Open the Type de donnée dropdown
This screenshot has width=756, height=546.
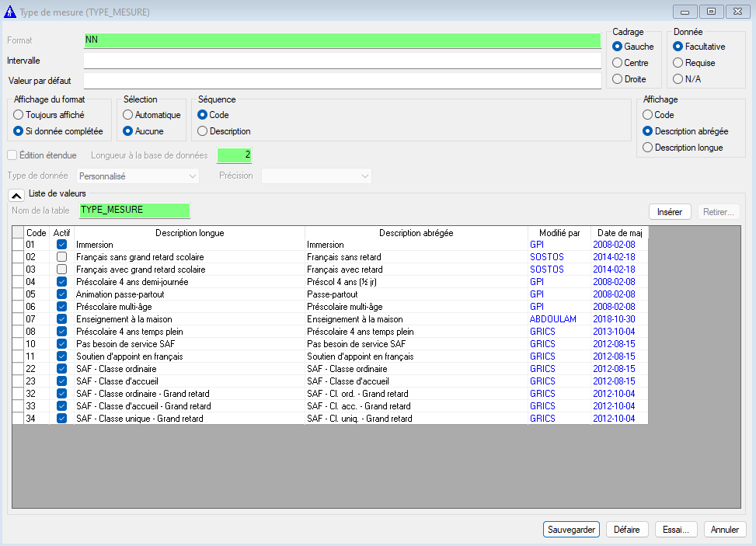tap(139, 176)
